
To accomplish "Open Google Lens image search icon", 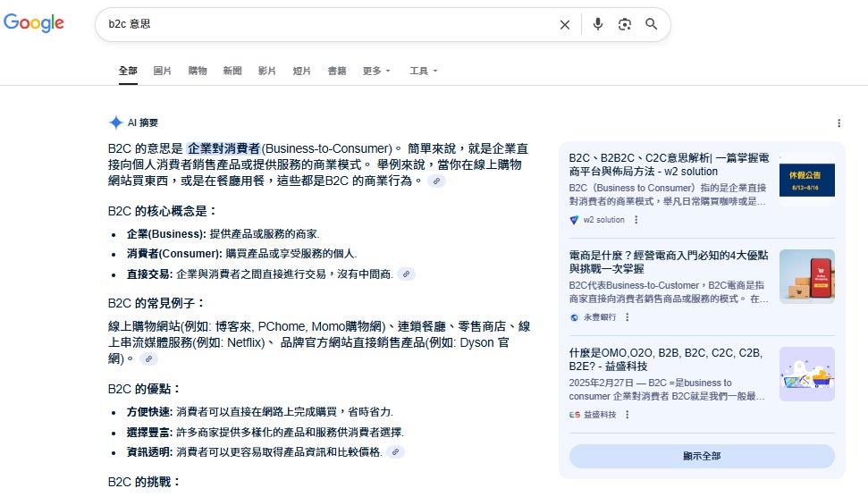I will (625, 25).
